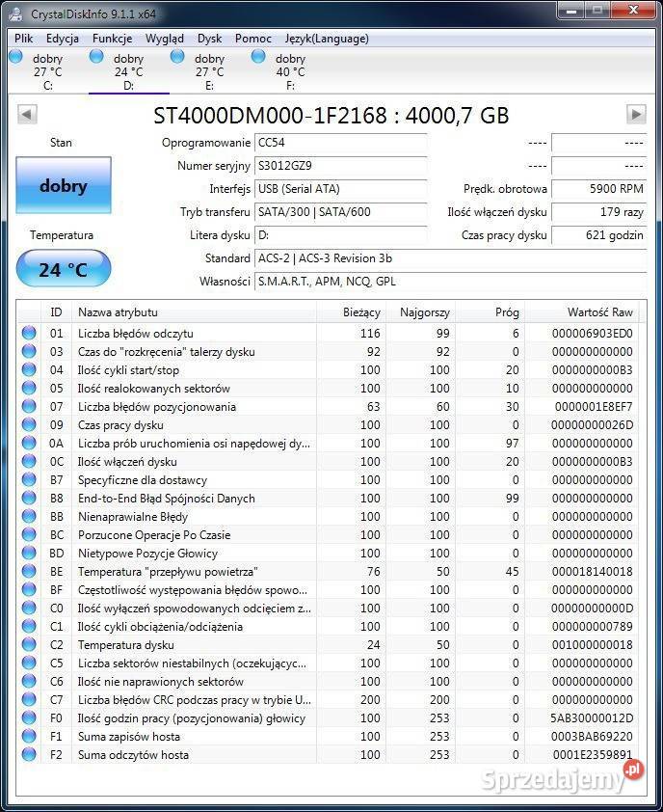The width and height of the screenshot is (663, 812).
Task: Open the Edycja menu
Action: [62, 39]
